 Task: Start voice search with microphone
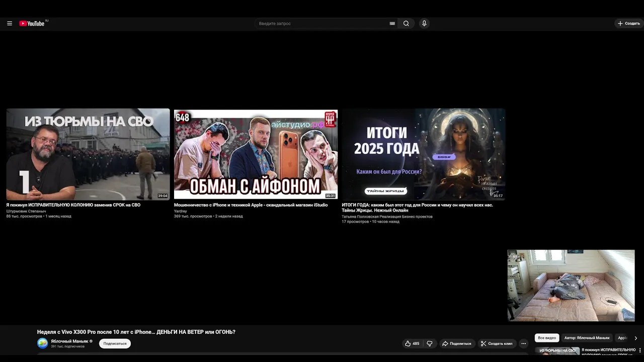[424, 24]
